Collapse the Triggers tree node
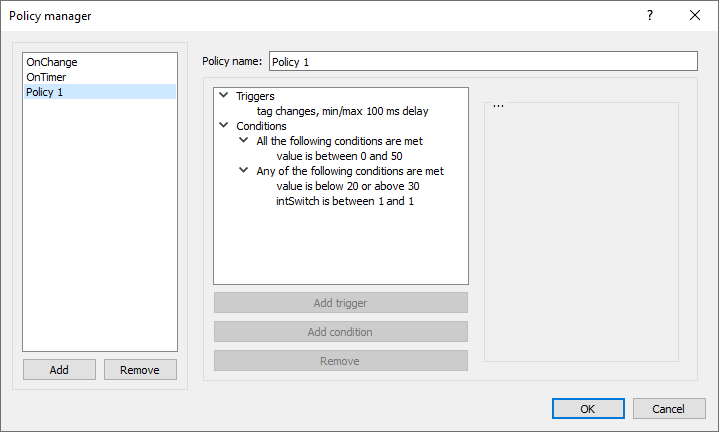Image resolution: width=719 pixels, height=432 pixels. [x=224, y=96]
